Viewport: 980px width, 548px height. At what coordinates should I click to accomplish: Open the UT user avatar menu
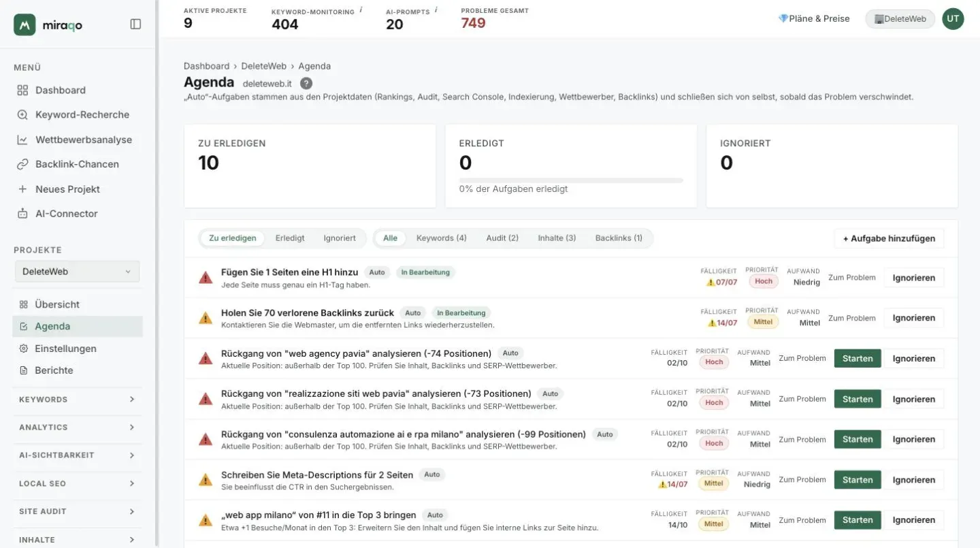(953, 19)
